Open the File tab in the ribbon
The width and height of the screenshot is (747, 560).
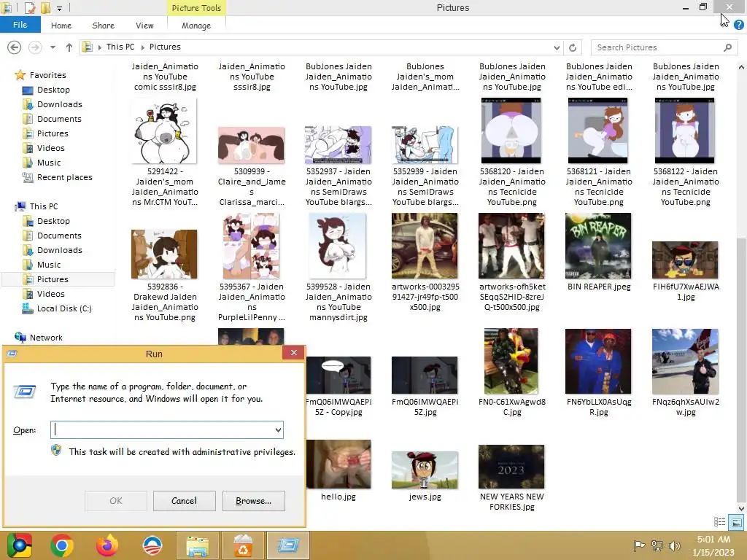pyautogui.click(x=20, y=26)
